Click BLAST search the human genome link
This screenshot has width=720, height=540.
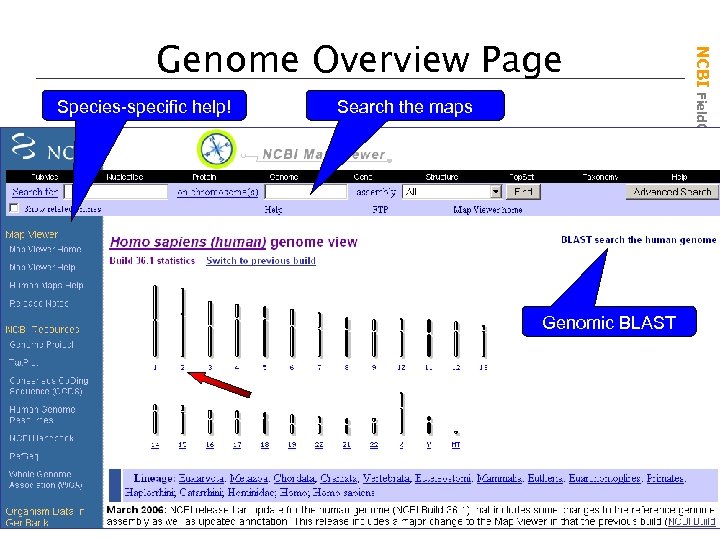[x=639, y=240]
